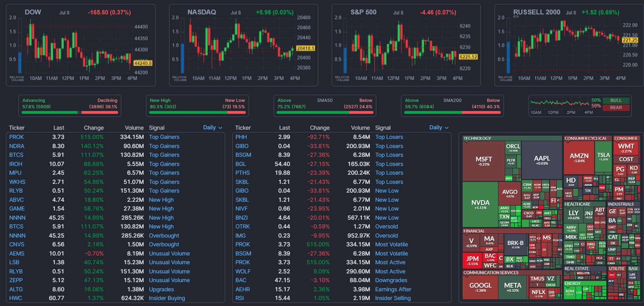
Task: Open the ALTG ticker link
Action: click(x=16, y=289)
